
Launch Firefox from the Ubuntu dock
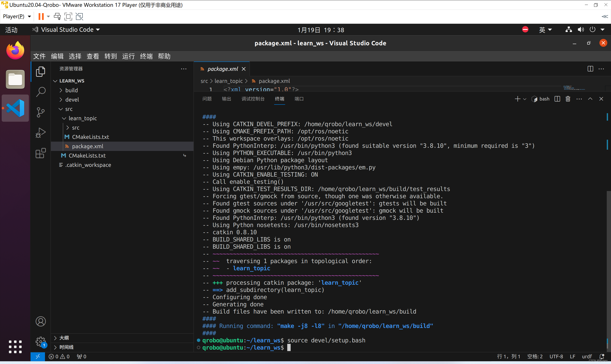(x=15, y=50)
